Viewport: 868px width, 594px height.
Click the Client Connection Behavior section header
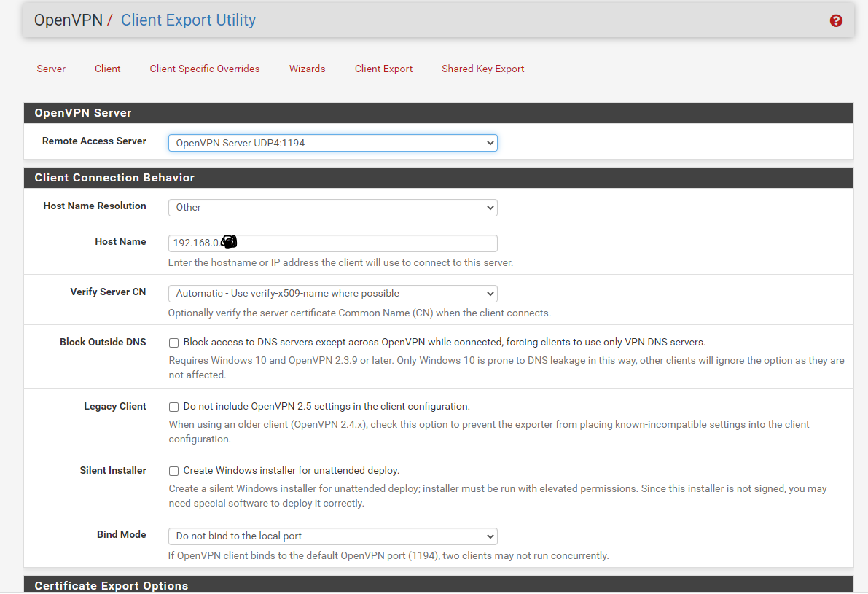[x=439, y=178]
